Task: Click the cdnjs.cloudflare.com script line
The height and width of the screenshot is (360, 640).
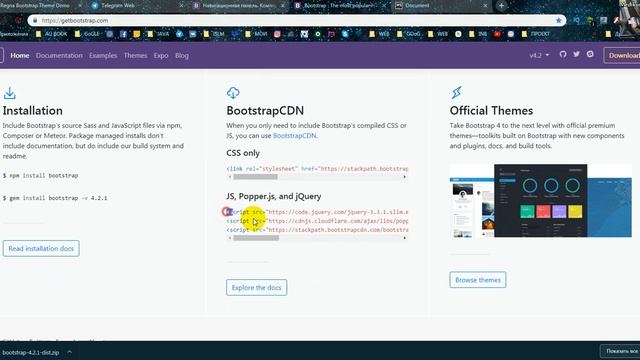Action: [x=317, y=221]
